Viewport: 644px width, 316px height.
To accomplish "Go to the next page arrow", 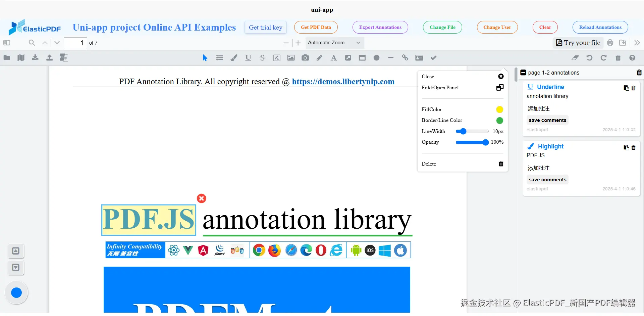I will [57, 43].
